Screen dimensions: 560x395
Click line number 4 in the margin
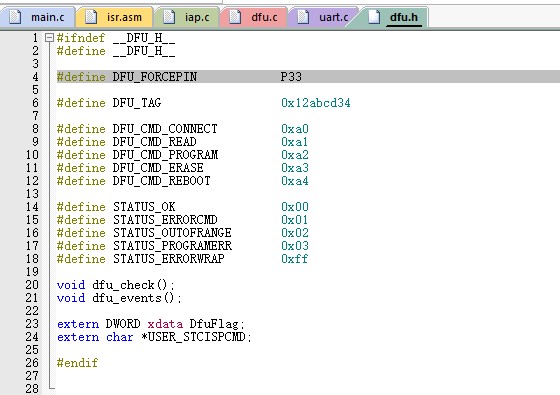point(35,77)
